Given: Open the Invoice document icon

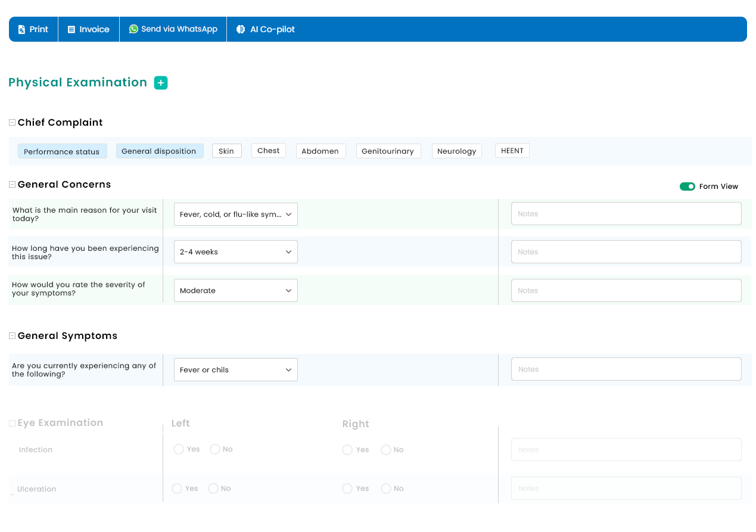Looking at the screenshot, I should pos(71,29).
